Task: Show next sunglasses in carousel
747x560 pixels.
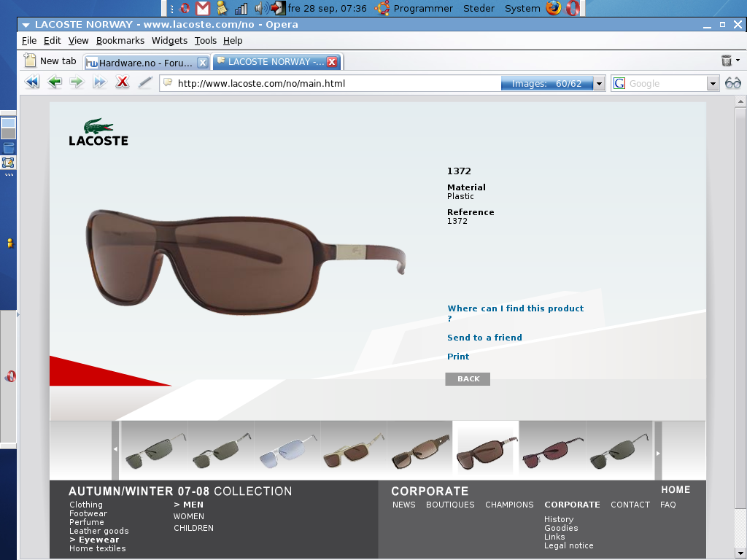Action: (658, 453)
